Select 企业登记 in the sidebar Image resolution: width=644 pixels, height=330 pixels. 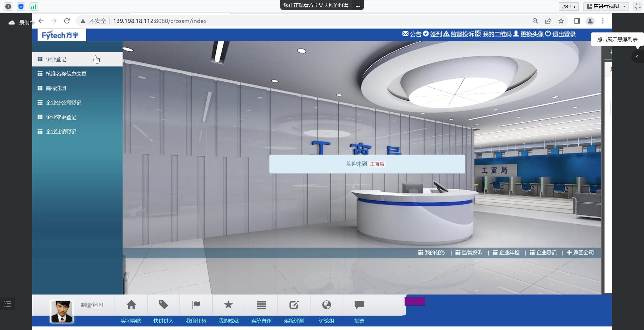(56, 59)
